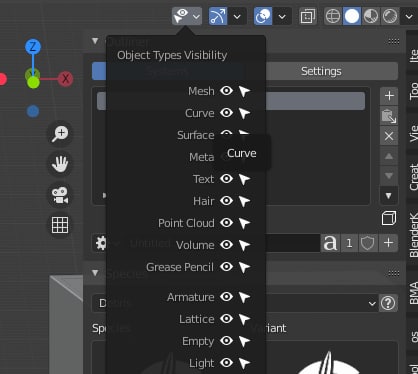The image size is (418, 374).
Task: Collapse the top panel disclosure triangle
Action: tap(95, 41)
